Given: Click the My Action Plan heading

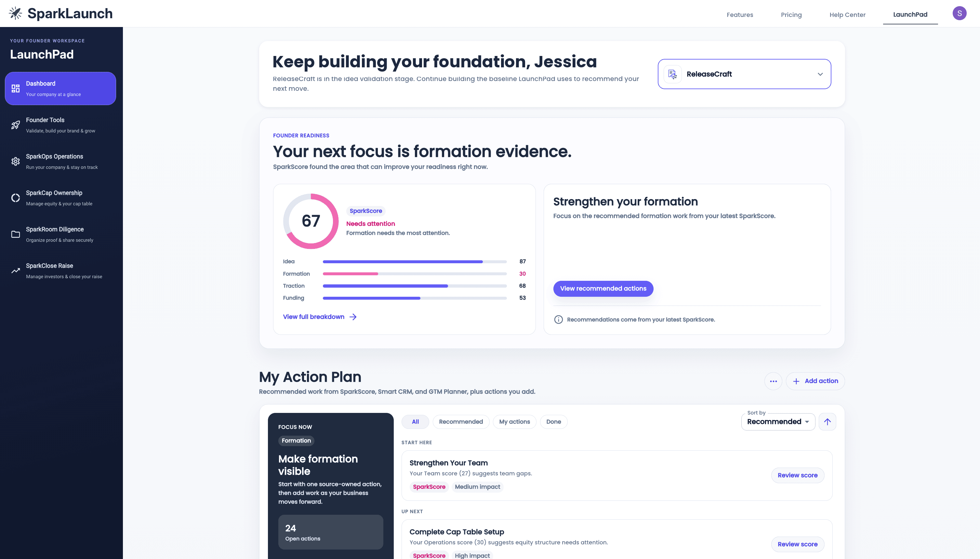Looking at the screenshot, I should pyautogui.click(x=310, y=377).
